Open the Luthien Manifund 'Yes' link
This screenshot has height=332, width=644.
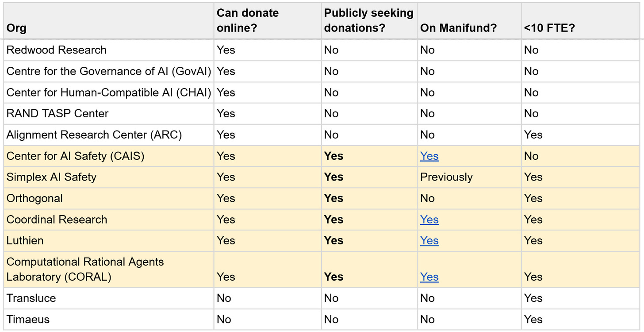[429, 241]
